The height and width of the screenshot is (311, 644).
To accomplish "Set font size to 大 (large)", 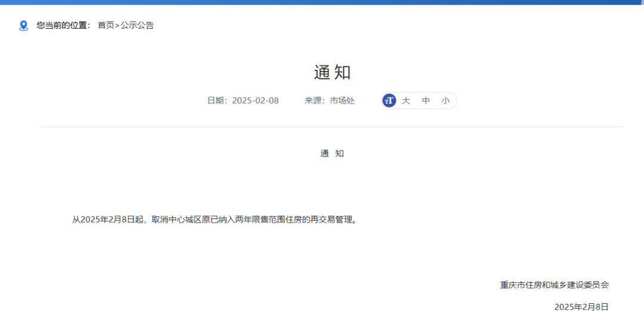I will tap(405, 101).
